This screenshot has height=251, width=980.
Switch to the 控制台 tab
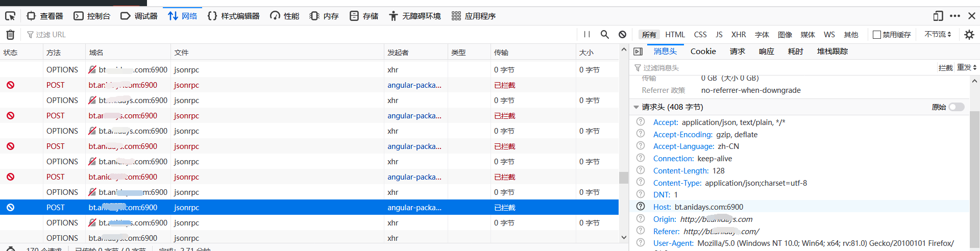(x=92, y=16)
